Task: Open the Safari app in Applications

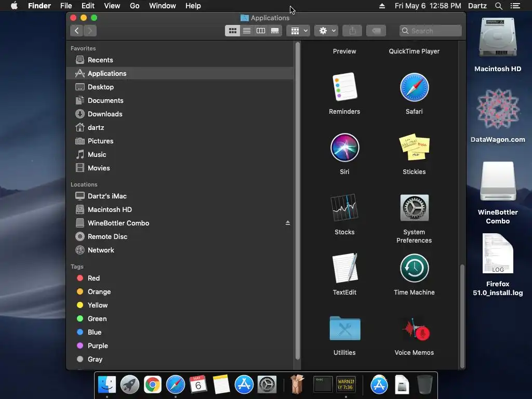Action: coord(414,87)
